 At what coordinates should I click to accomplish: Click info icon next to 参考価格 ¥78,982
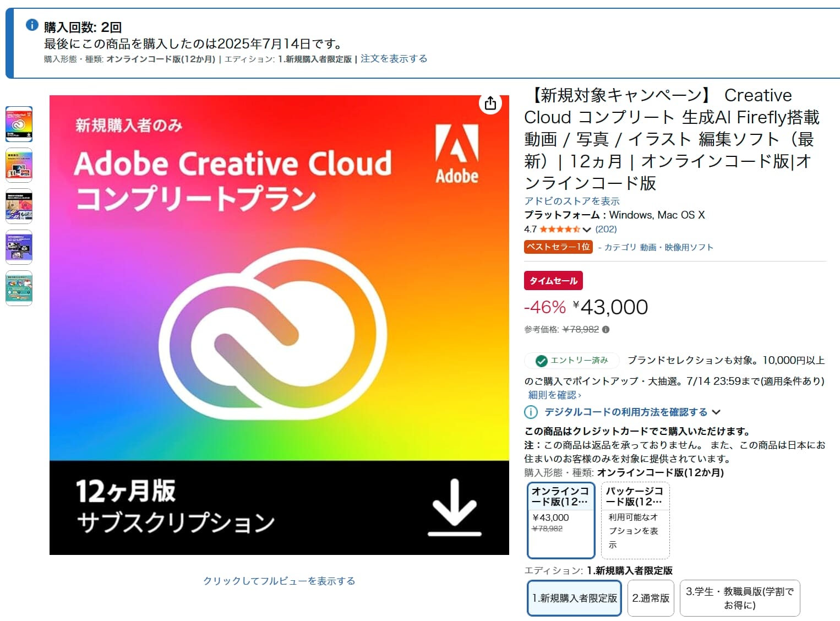pos(606,330)
